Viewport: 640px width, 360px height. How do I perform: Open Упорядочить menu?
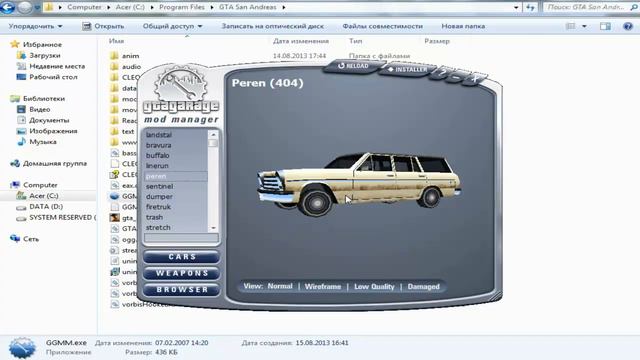[x=36, y=26]
